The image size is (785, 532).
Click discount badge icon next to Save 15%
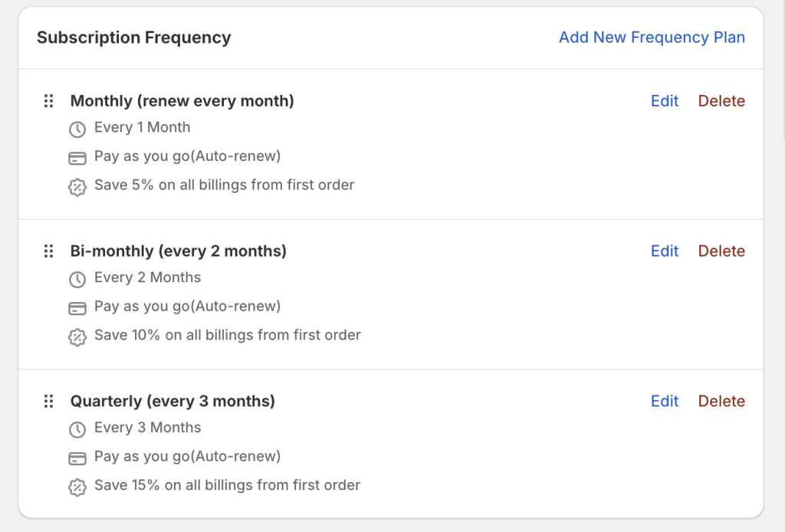(77, 487)
